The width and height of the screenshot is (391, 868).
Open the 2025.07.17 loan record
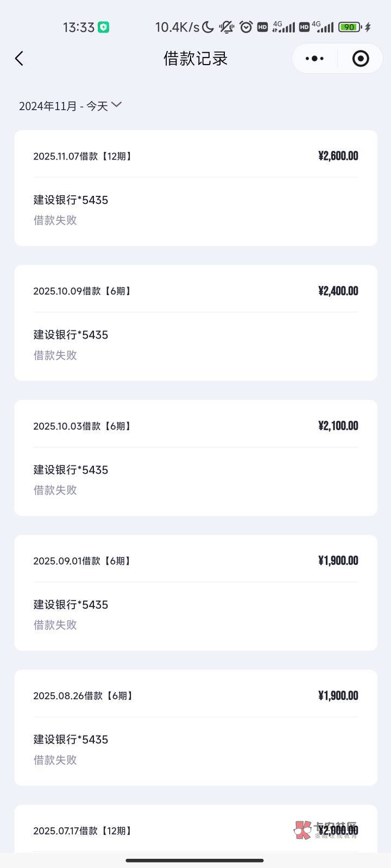[x=163, y=830]
